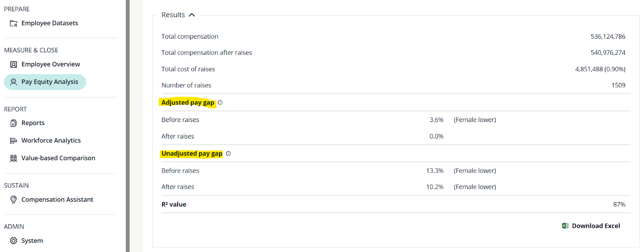Click the Employee Overview icon

(x=13, y=64)
